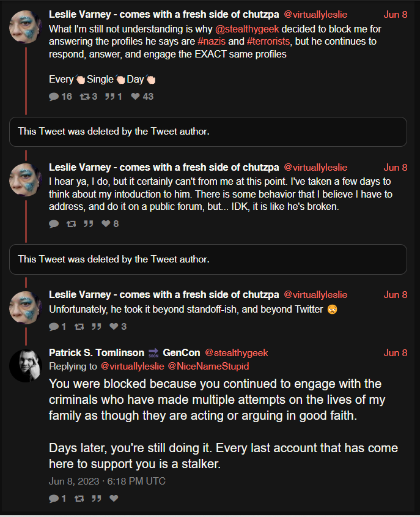Open the @stealthygeek mention in first tweet
Image resolution: width=420 pixels, height=517 pixels.
point(247,29)
